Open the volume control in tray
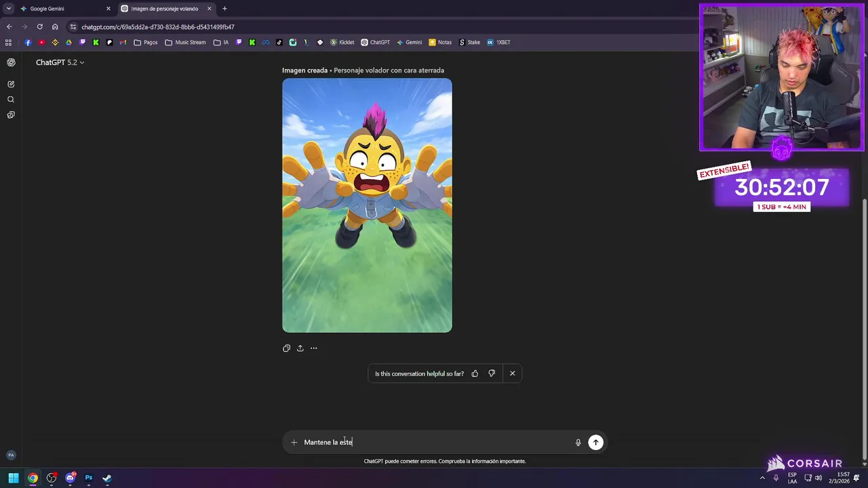 coord(818,478)
